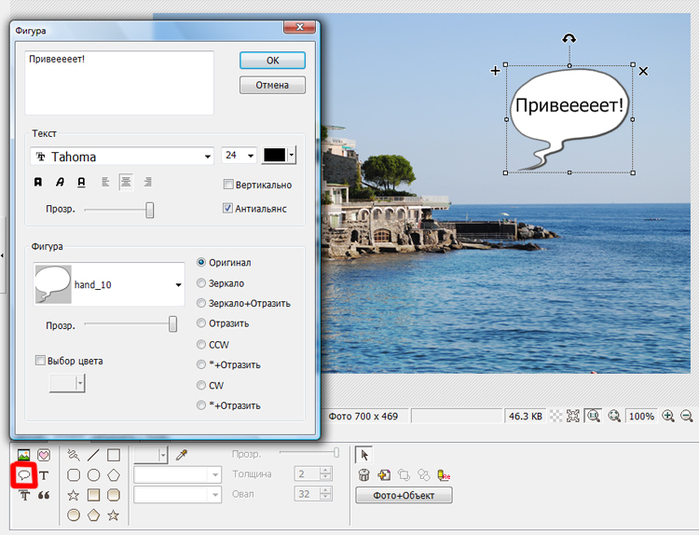Viewport: 699px width, 535px height.
Task: Open the hand_10 shape dropdown
Action: coord(178,284)
